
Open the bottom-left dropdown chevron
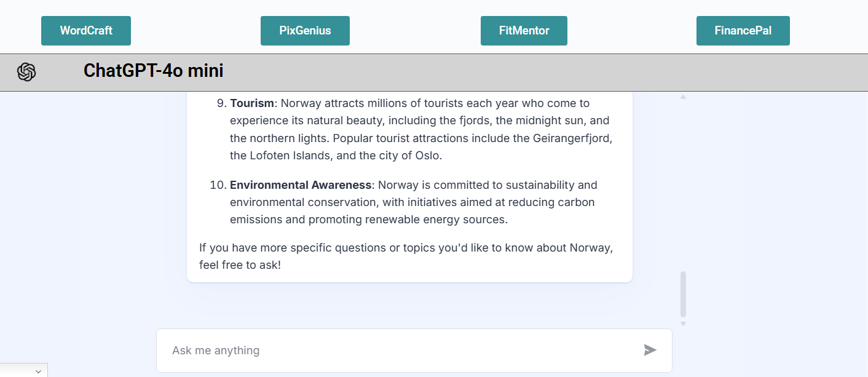pos(38,371)
